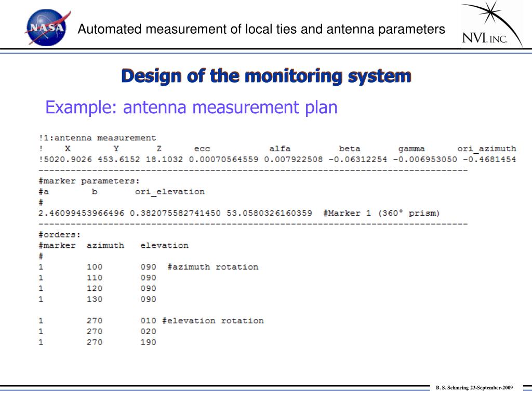
Task: Select the beta value -0.06312254
Action: 357,159
